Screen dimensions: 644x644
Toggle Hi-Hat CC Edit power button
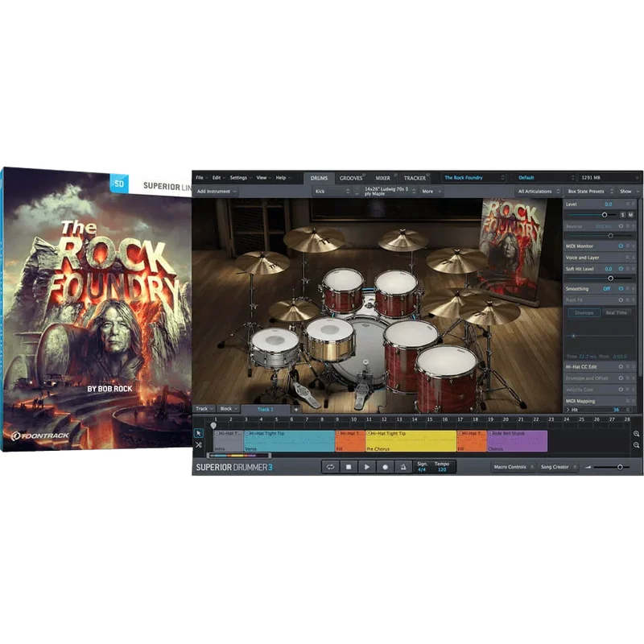point(621,367)
